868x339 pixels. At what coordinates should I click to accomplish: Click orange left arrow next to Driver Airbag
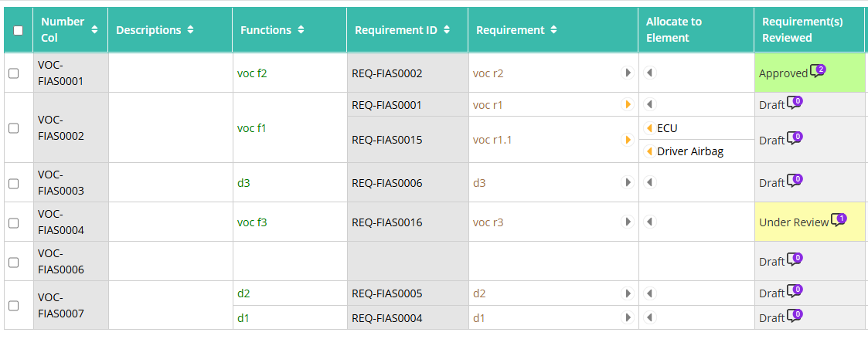(650, 151)
